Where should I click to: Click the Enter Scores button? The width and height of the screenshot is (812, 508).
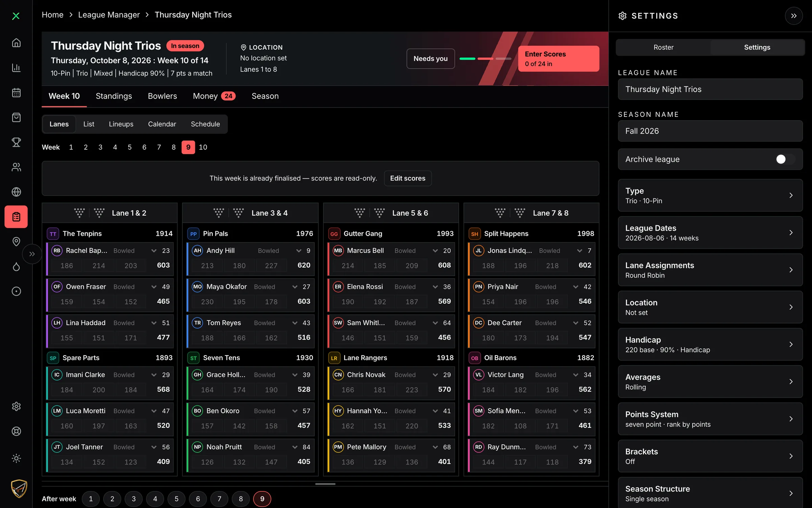[x=559, y=59]
